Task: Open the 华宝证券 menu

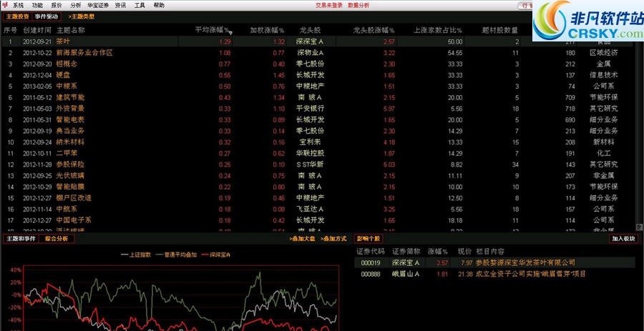Action: [97, 5]
